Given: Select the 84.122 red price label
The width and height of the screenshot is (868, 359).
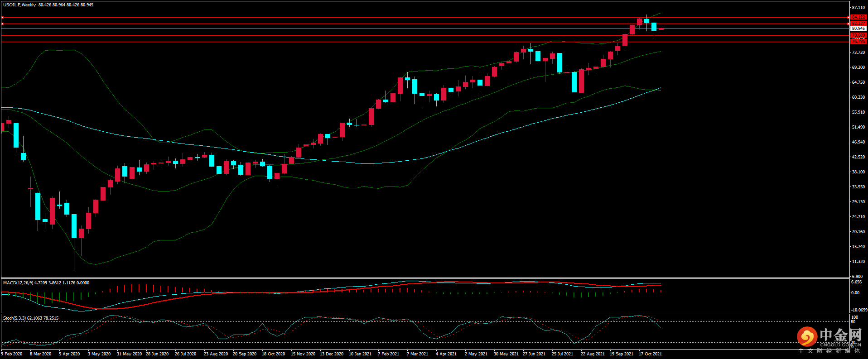Looking at the screenshot, I should tap(858, 17).
